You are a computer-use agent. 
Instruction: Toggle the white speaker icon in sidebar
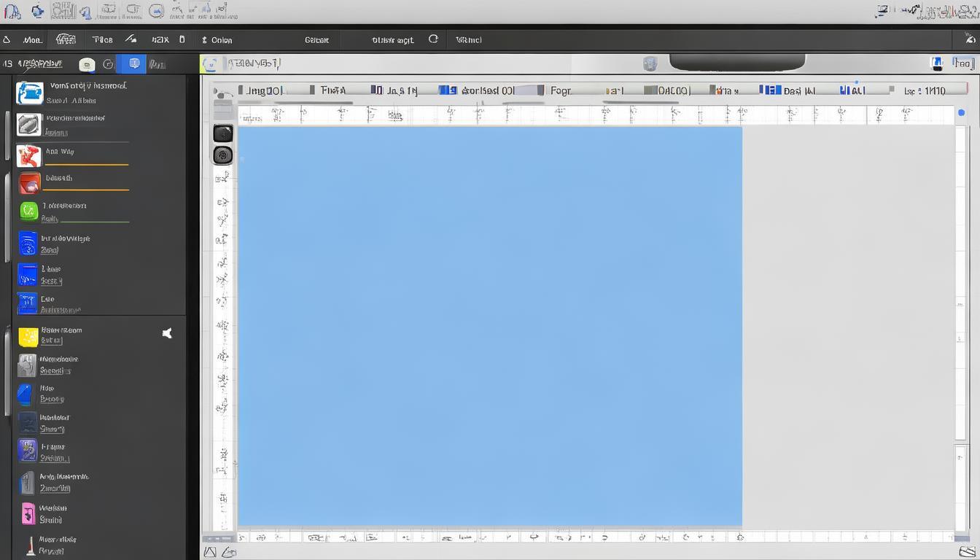coord(167,333)
